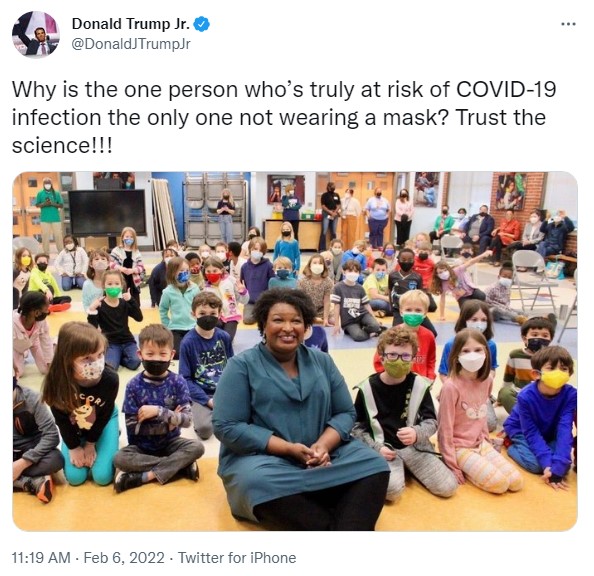Click the Donald Trump Jr. display name
The image size is (594, 576).
click(x=131, y=24)
